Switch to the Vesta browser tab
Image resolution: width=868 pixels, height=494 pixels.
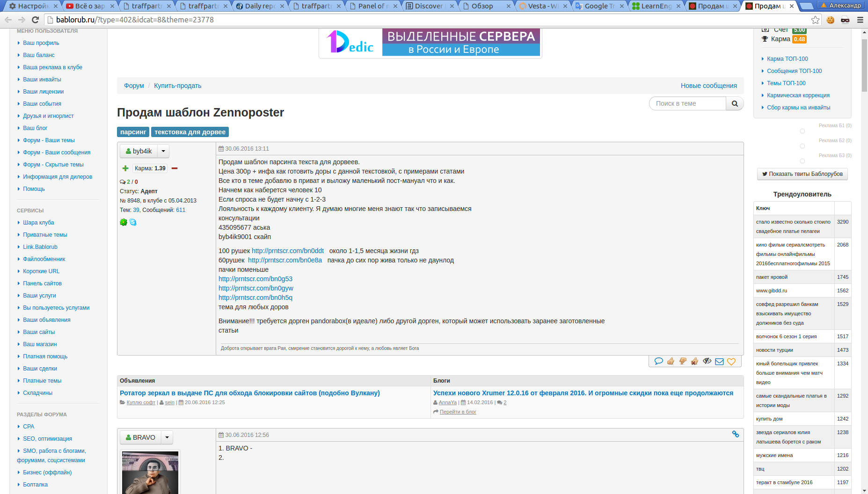(x=543, y=6)
